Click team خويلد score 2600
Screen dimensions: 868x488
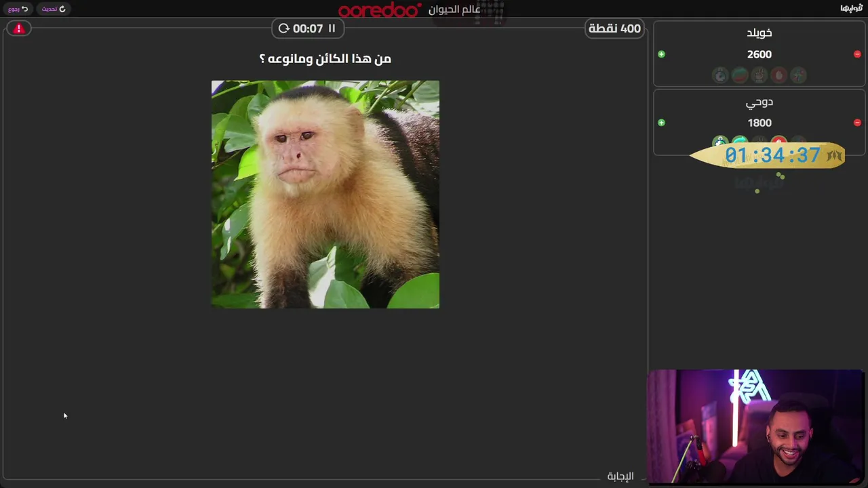click(x=759, y=54)
